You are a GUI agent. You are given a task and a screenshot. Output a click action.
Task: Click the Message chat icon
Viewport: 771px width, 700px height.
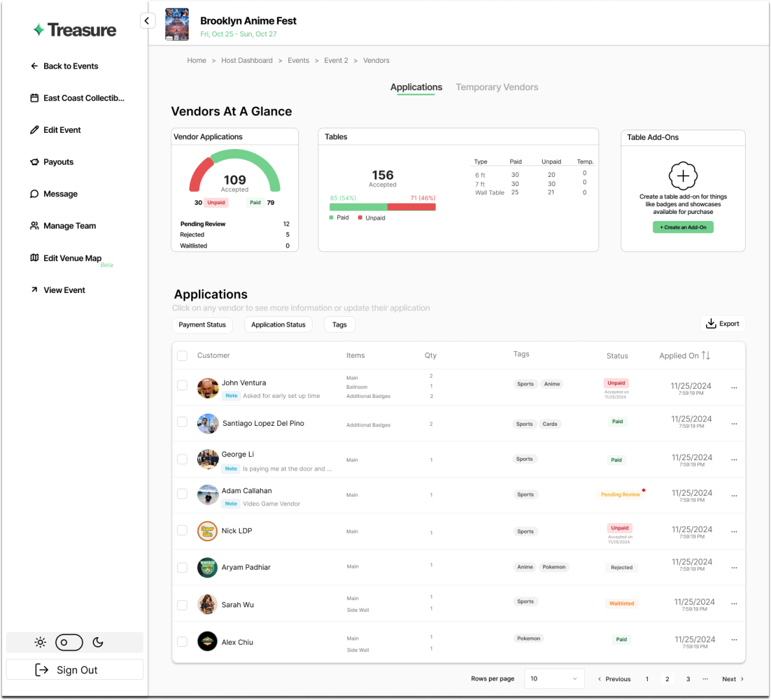click(x=34, y=193)
